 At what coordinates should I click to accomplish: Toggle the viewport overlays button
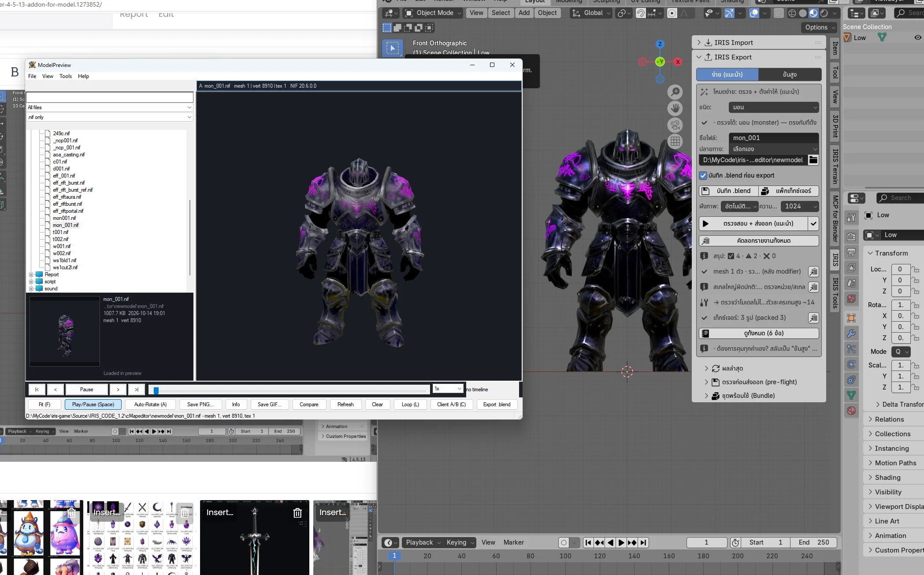point(754,13)
